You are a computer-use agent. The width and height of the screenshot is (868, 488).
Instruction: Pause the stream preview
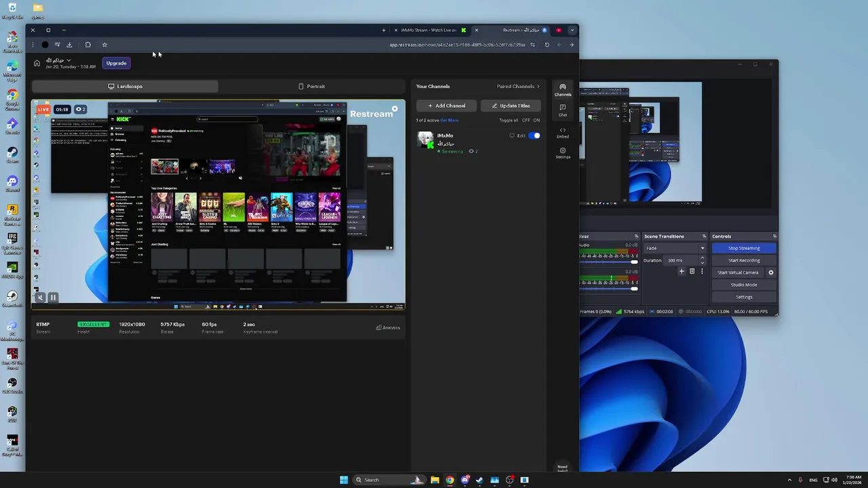point(53,298)
